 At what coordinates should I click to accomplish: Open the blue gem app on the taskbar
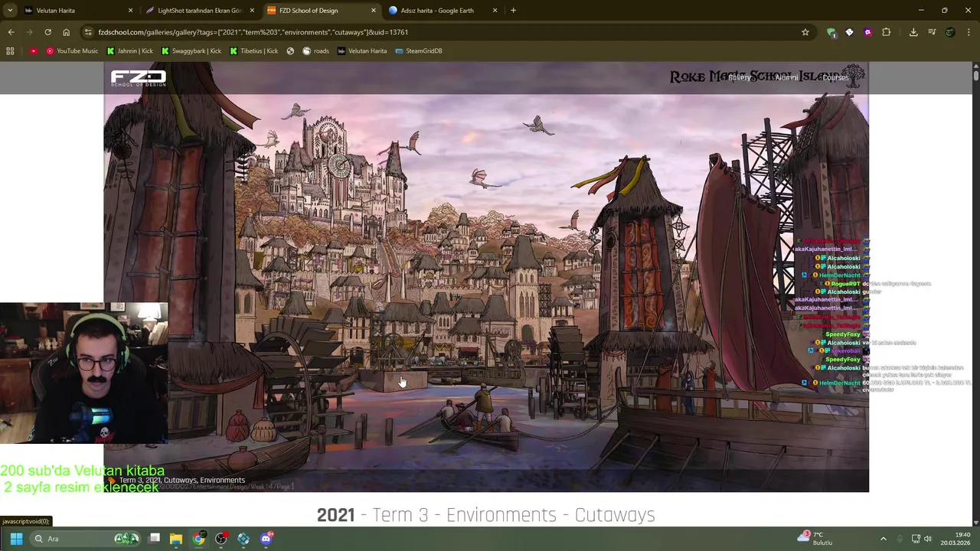[x=243, y=539]
